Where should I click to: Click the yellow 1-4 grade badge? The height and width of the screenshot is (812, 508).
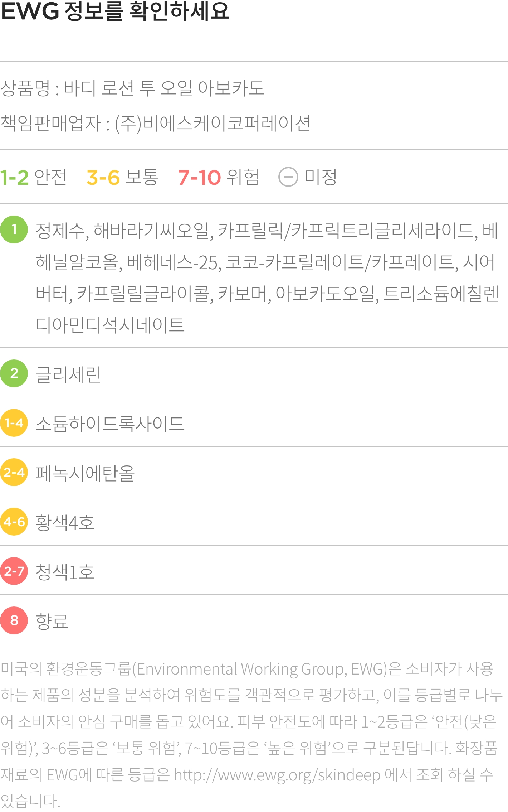pyautogui.click(x=14, y=423)
